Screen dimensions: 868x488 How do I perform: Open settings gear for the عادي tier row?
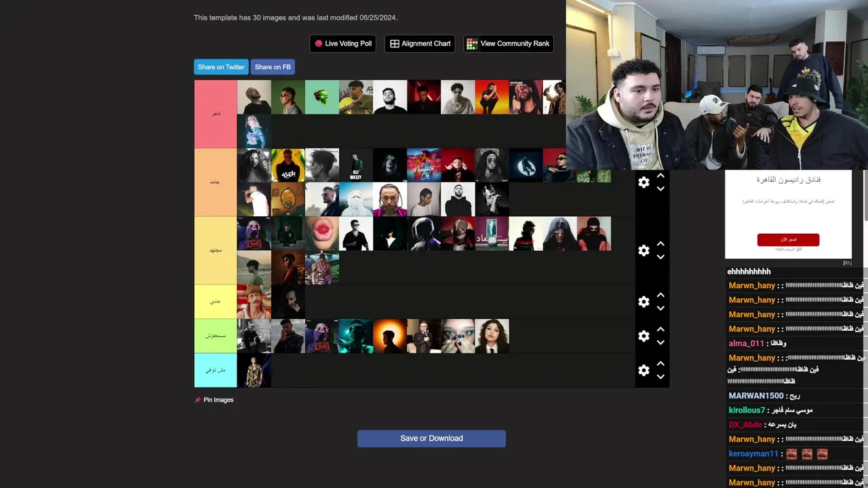[644, 302]
